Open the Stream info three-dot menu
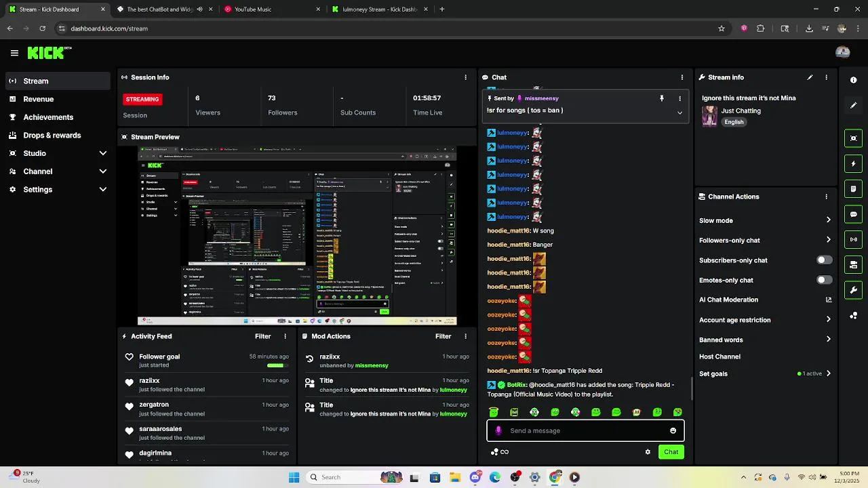This screenshot has width=868, height=488. [x=826, y=77]
